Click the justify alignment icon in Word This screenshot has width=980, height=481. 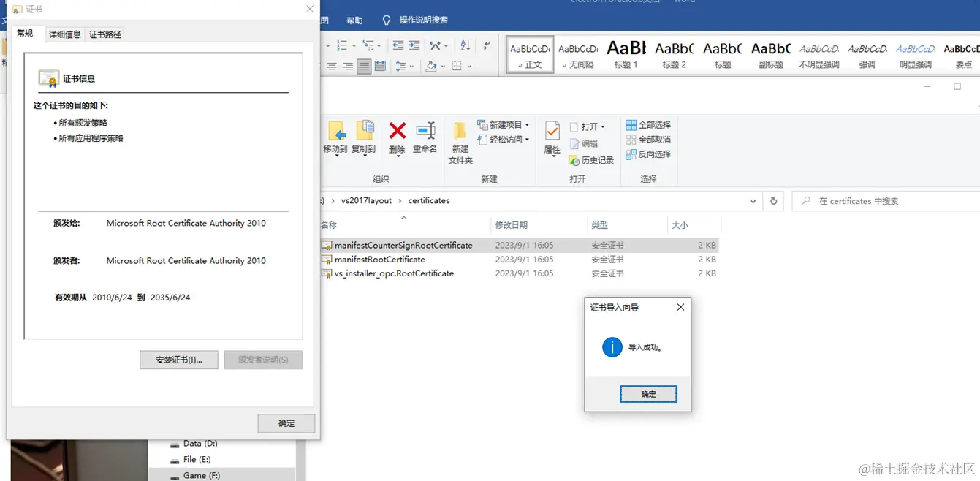[364, 67]
